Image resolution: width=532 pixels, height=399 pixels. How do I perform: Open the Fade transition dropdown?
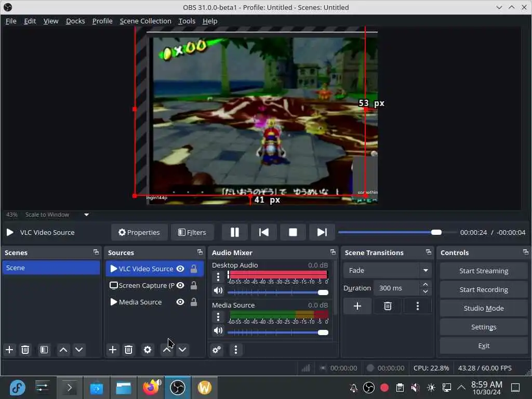(x=387, y=270)
